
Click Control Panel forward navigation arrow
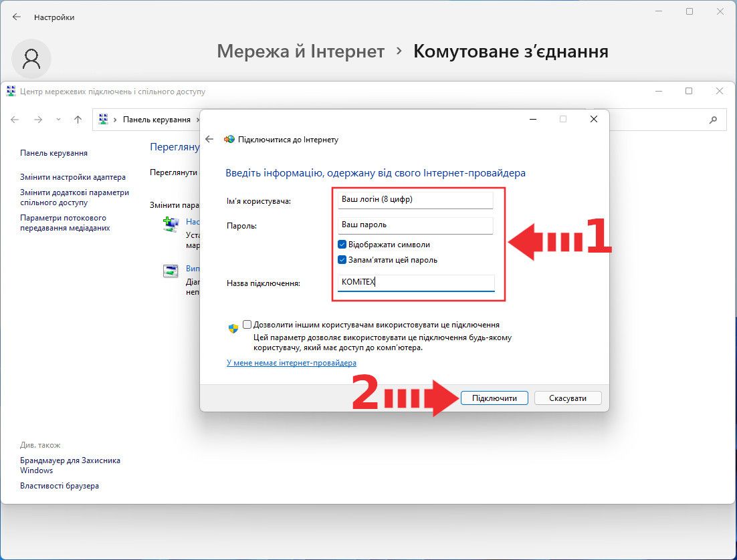point(38,120)
